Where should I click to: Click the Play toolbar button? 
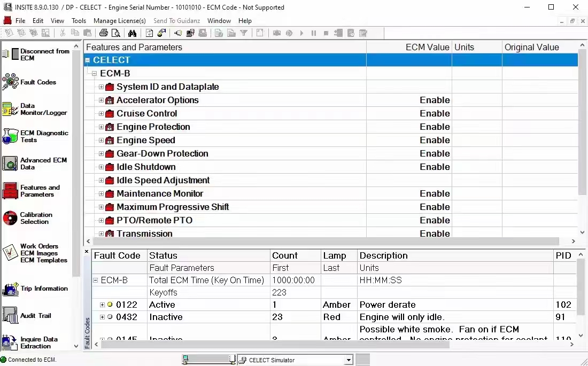[301, 33]
